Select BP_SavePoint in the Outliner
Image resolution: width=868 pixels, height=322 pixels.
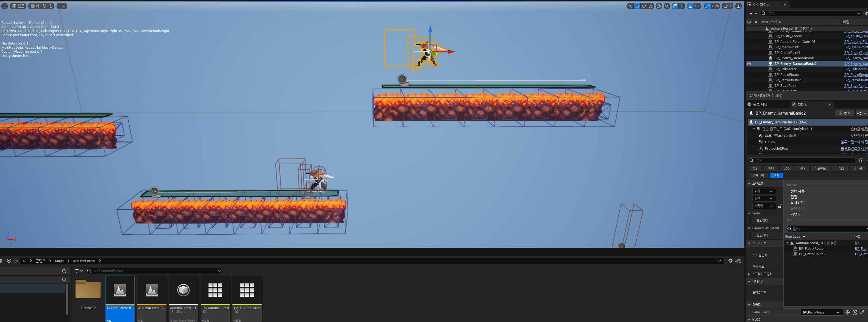785,86
